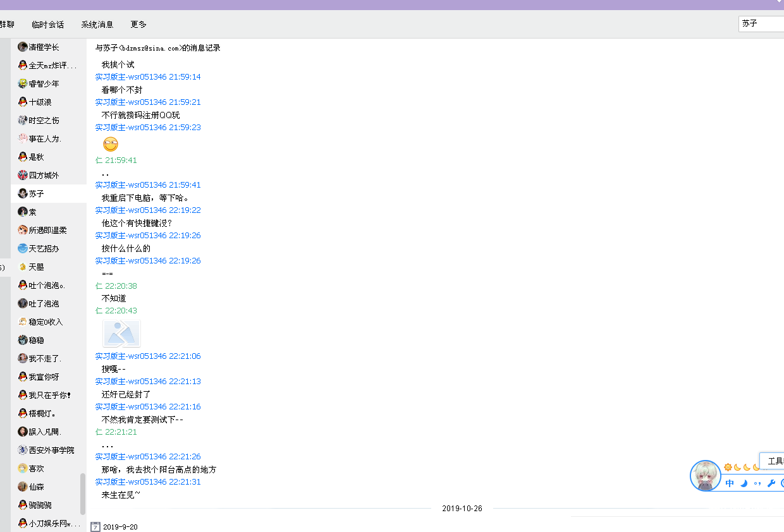Open the calendar icon next to 2019-9-20
Viewport: 784px width, 532px height.
pos(95,526)
